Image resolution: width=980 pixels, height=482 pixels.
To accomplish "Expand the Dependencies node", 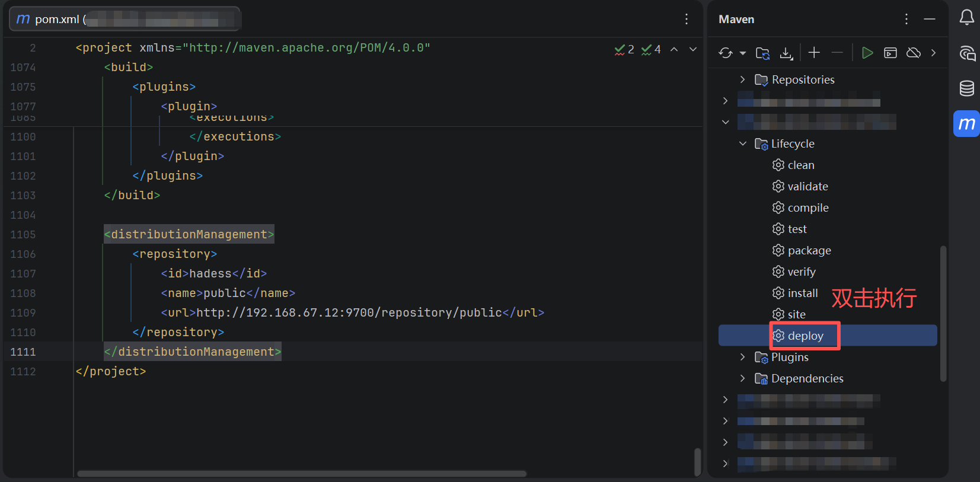I will click(742, 378).
